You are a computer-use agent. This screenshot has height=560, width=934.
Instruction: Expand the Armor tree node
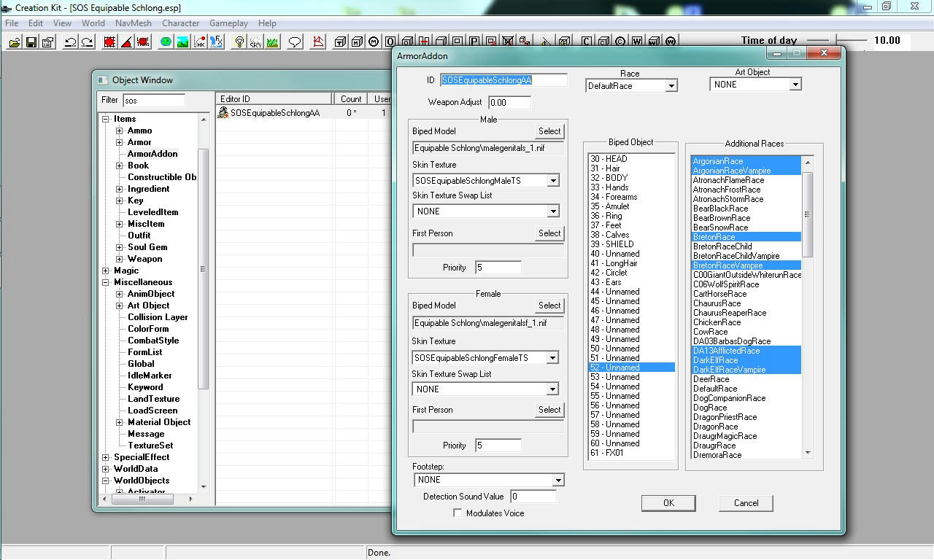(x=120, y=142)
